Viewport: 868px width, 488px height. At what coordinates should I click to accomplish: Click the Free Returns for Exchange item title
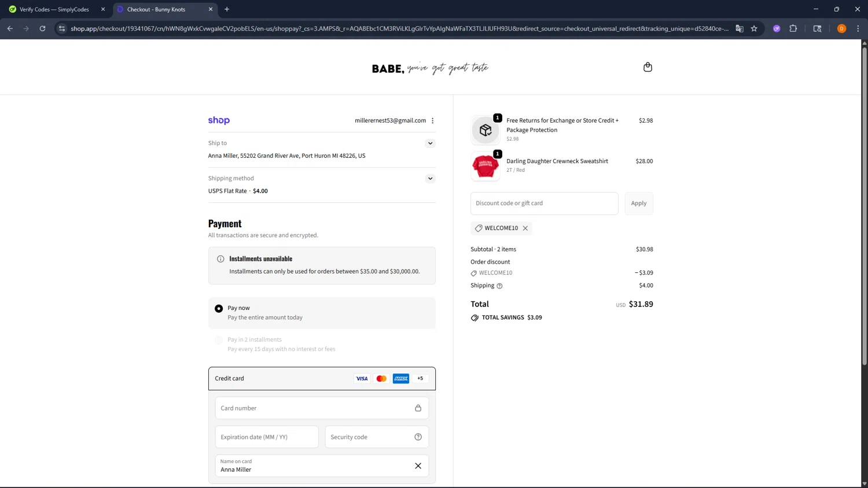562,125
